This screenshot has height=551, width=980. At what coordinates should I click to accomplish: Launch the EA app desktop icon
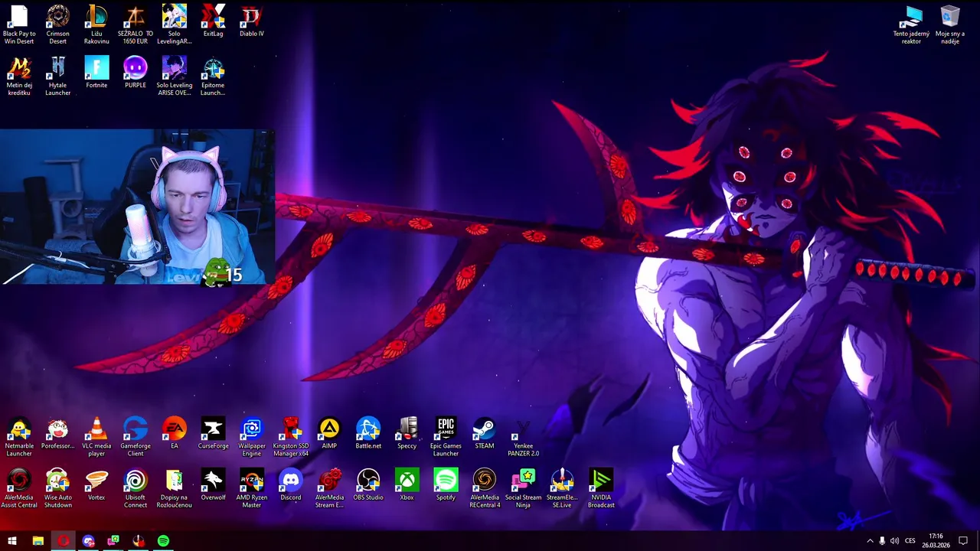tap(175, 433)
